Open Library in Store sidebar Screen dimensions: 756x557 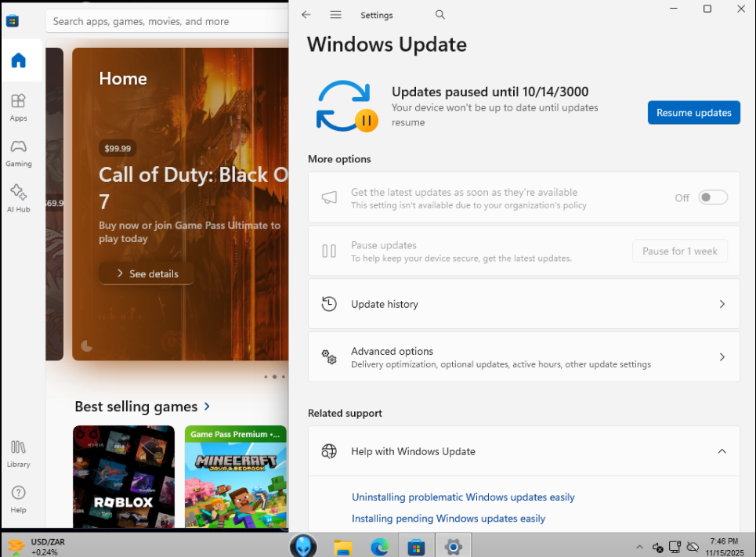tap(19, 453)
